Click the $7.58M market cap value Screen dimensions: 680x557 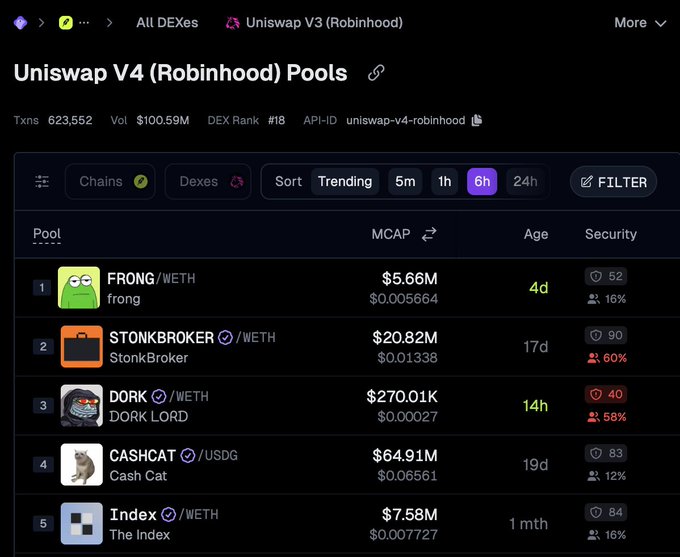[x=409, y=514]
